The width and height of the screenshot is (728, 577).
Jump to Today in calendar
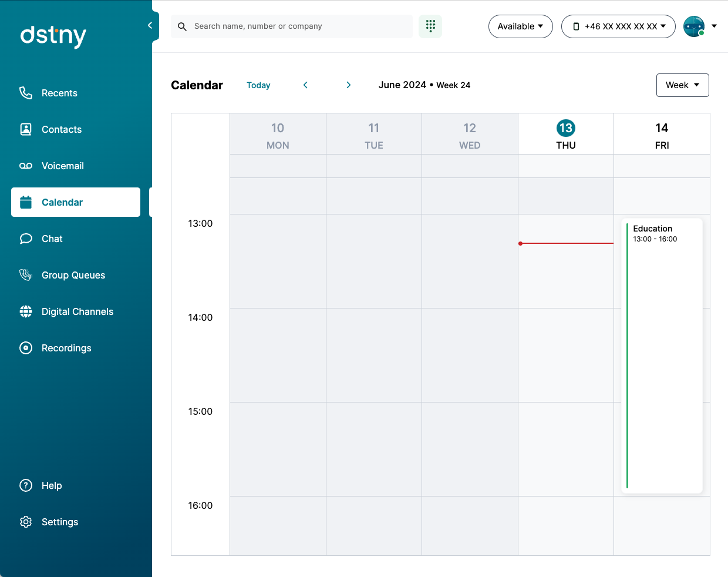(258, 85)
